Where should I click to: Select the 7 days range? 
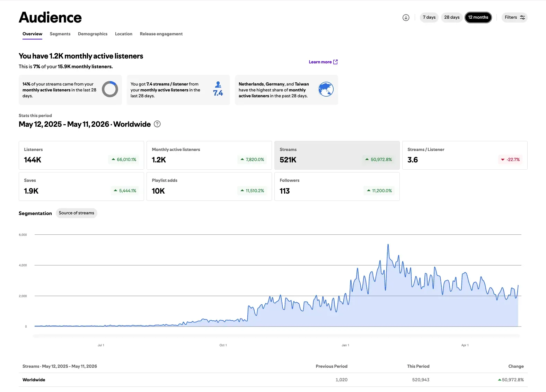click(x=429, y=17)
